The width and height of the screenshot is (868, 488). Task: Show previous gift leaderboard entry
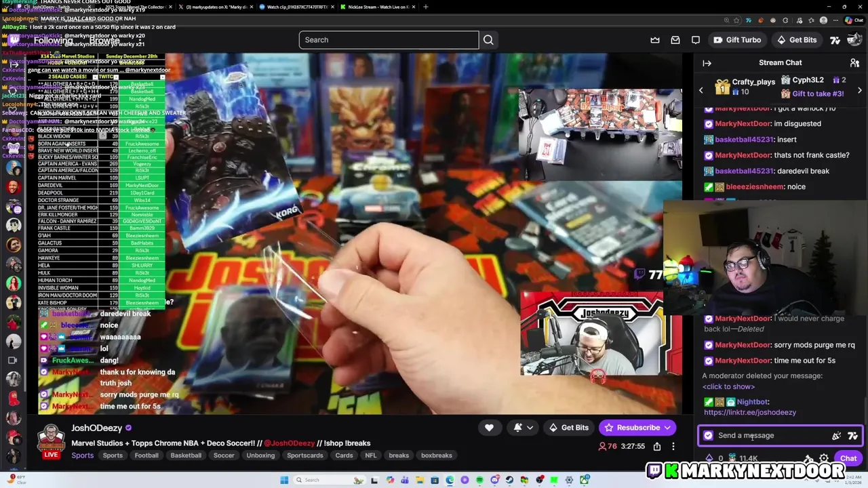[x=701, y=90]
